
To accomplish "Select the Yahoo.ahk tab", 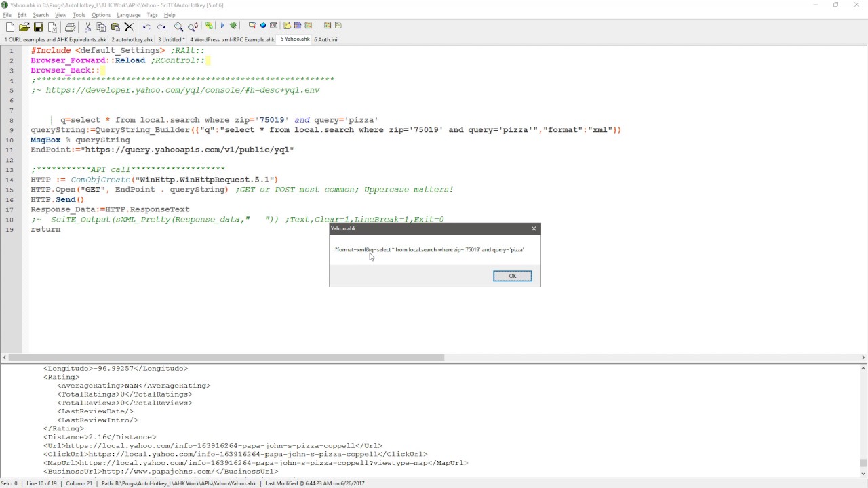I will point(295,39).
